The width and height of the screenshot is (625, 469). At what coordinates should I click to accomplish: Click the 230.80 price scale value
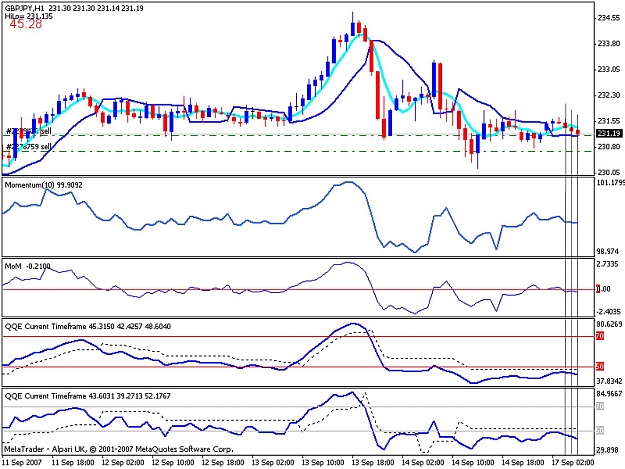coord(609,147)
